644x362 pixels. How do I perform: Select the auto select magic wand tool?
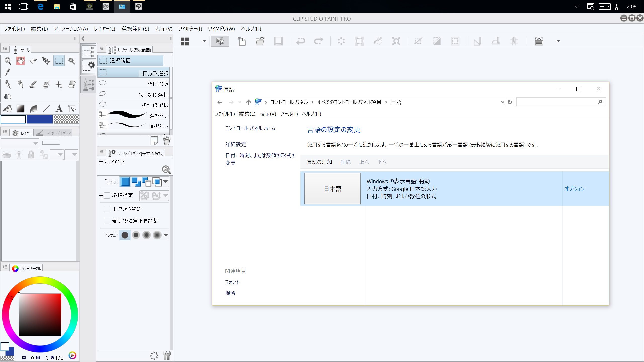click(72, 61)
